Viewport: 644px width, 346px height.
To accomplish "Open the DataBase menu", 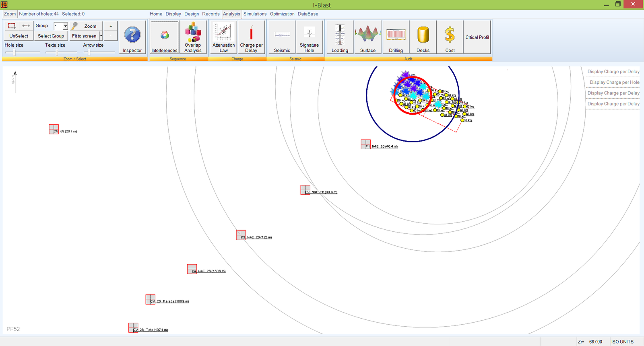I will tap(308, 14).
